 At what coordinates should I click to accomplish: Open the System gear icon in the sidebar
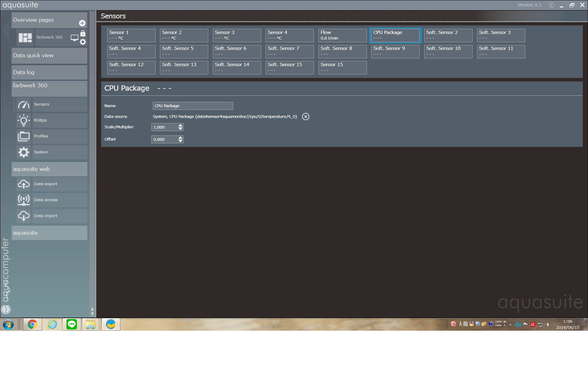click(x=24, y=152)
